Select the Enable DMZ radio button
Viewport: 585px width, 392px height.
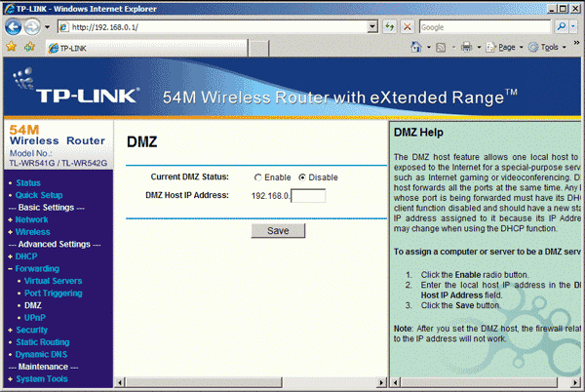tap(257, 177)
